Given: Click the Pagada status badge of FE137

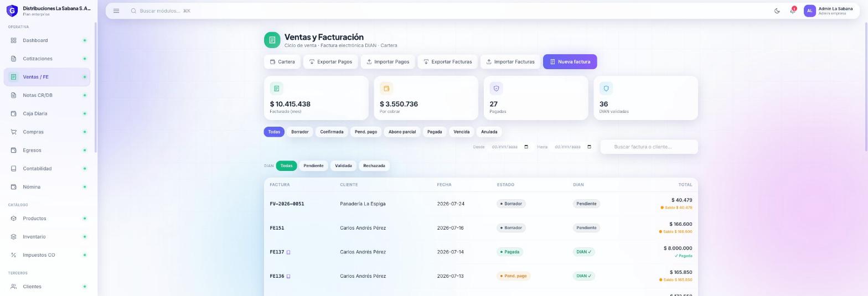Looking at the screenshot, I should pyautogui.click(x=510, y=252).
